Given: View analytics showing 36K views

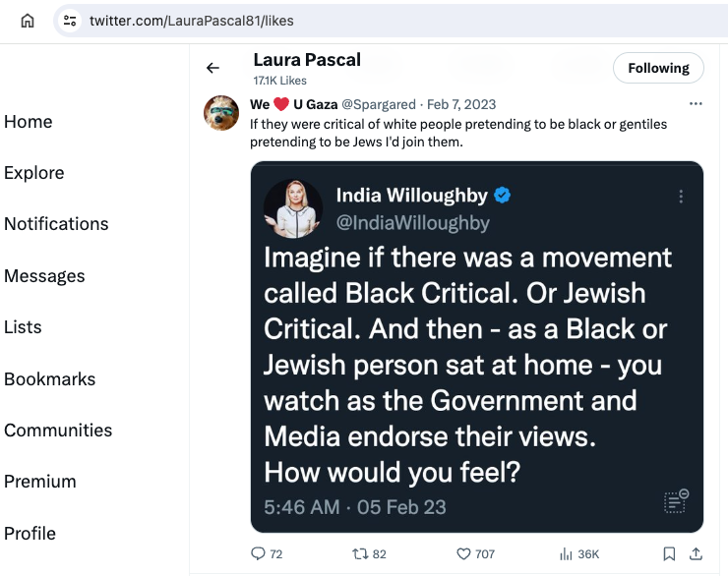Looking at the screenshot, I should coord(579,553).
